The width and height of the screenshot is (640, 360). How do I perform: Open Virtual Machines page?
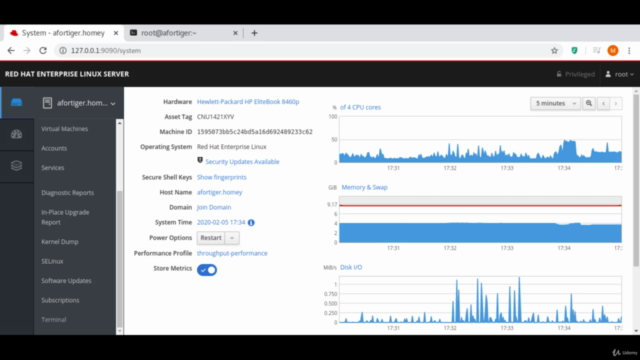(x=64, y=129)
